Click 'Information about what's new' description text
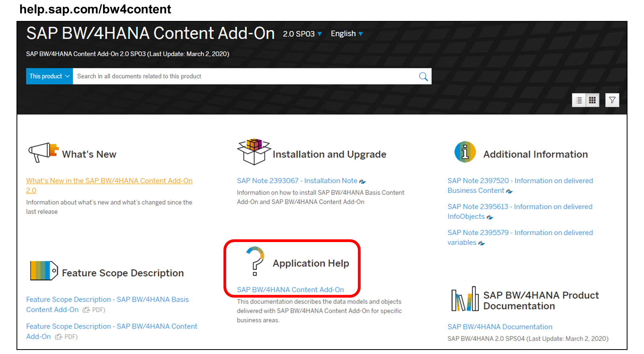 109,207
